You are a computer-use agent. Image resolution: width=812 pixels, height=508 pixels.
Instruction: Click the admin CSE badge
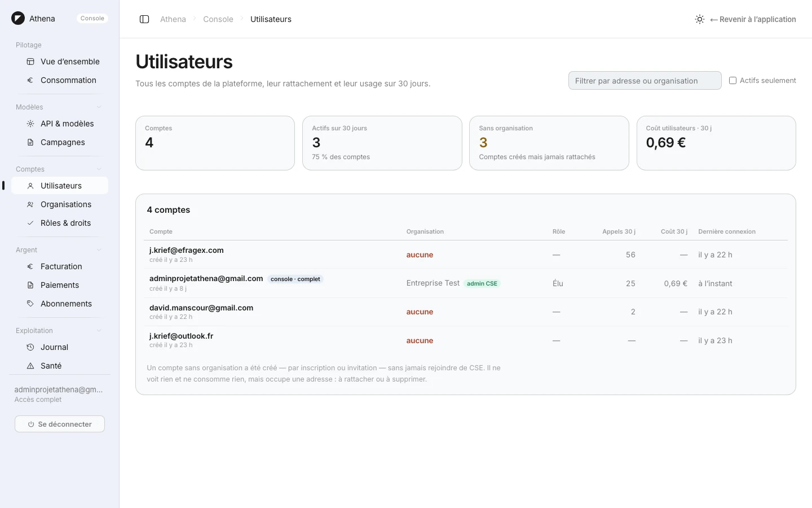pos(482,283)
